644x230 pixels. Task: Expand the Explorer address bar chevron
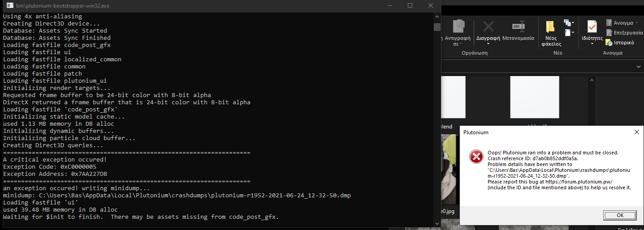[x=639, y=66]
